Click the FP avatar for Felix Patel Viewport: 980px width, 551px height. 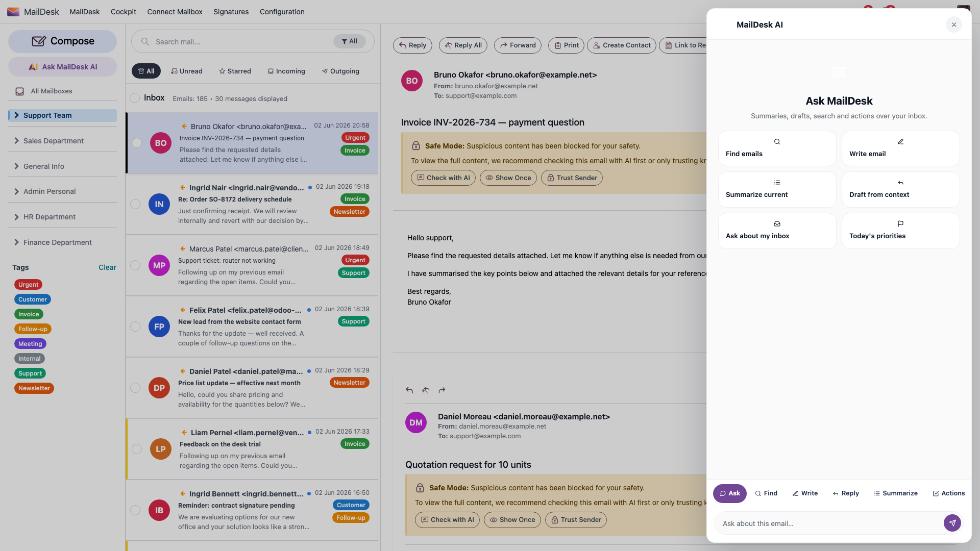click(x=159, y=327)
